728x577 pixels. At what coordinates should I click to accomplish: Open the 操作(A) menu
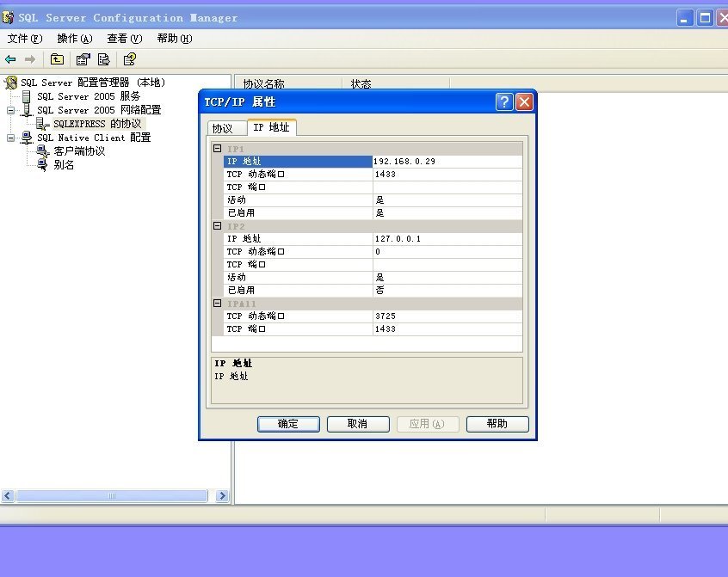(74, 39)
